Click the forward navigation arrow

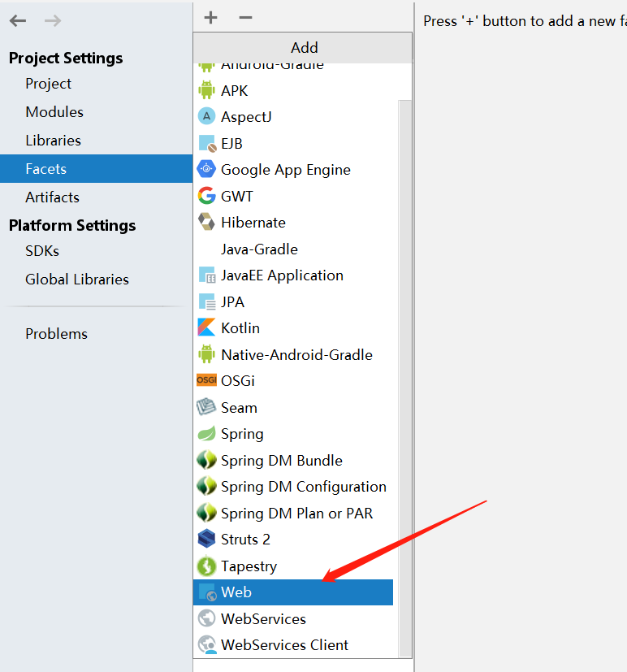coord(53,21)
